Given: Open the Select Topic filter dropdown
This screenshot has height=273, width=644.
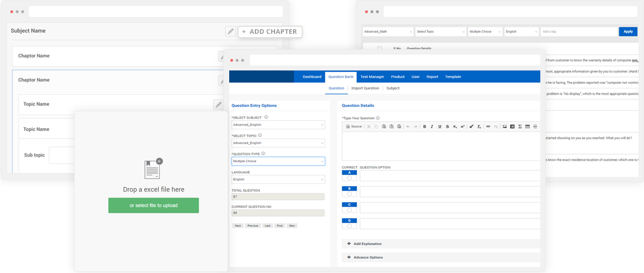Looking at the screenshot, I should click(440, 31).
